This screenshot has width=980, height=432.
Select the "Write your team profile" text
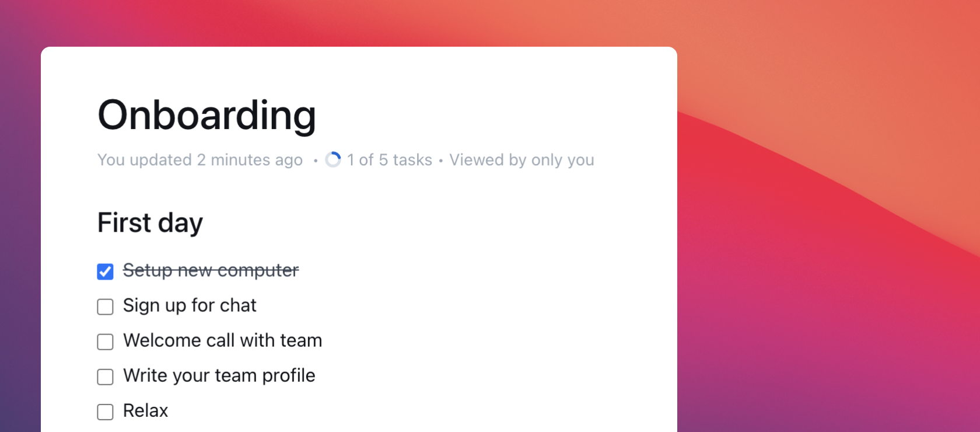[x=219, y=376]
